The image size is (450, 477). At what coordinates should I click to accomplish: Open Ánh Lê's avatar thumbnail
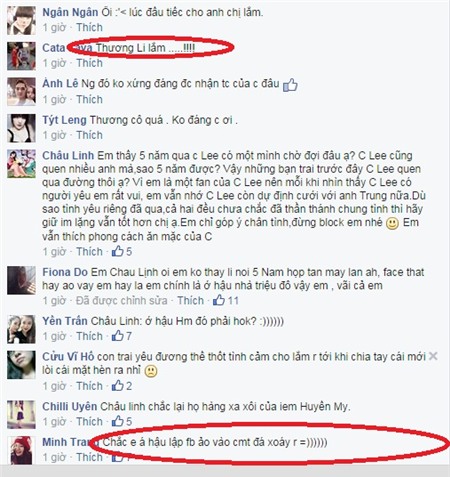click(x=21, y=92)
